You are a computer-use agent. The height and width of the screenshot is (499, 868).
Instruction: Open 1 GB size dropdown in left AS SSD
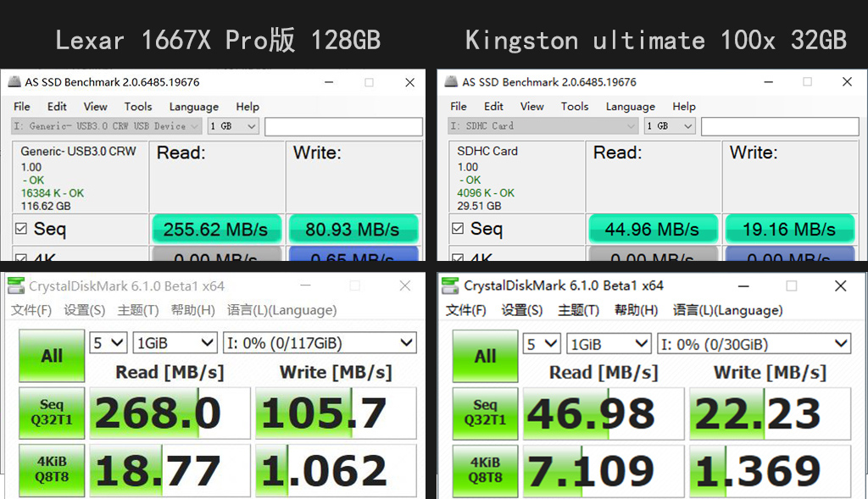coord(233,126)
